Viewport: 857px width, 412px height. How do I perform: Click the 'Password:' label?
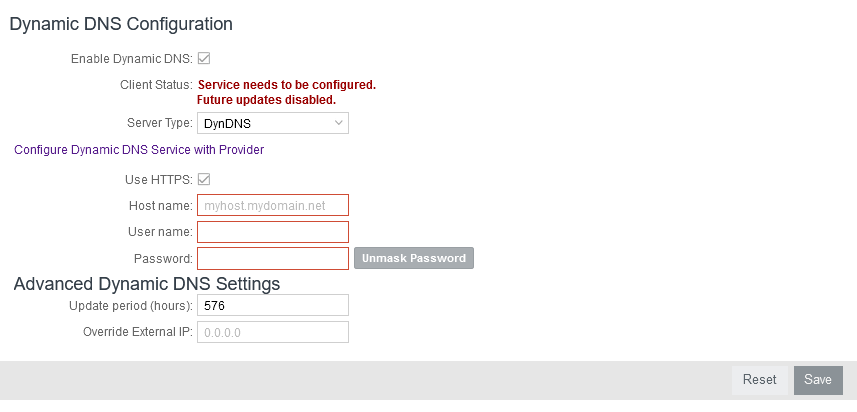click(x=163, y=259)
